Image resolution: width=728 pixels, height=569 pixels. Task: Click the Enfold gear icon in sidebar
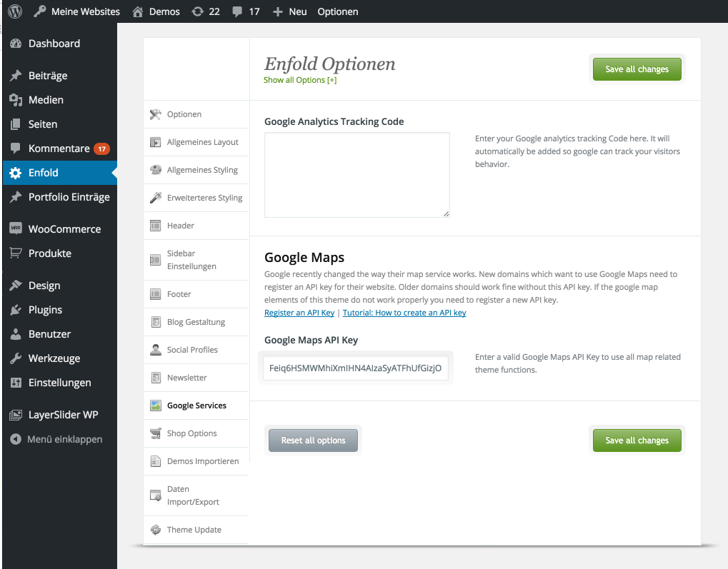(16, 173)
